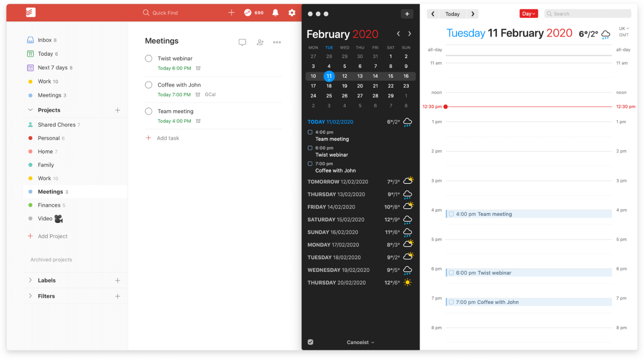Toggle the calendar checkbox next to Canoeist

coord(310,342)
